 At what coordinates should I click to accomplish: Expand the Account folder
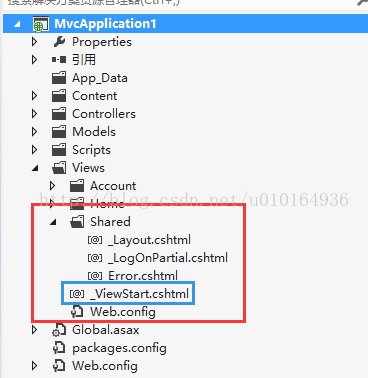[x=52, y=186]
